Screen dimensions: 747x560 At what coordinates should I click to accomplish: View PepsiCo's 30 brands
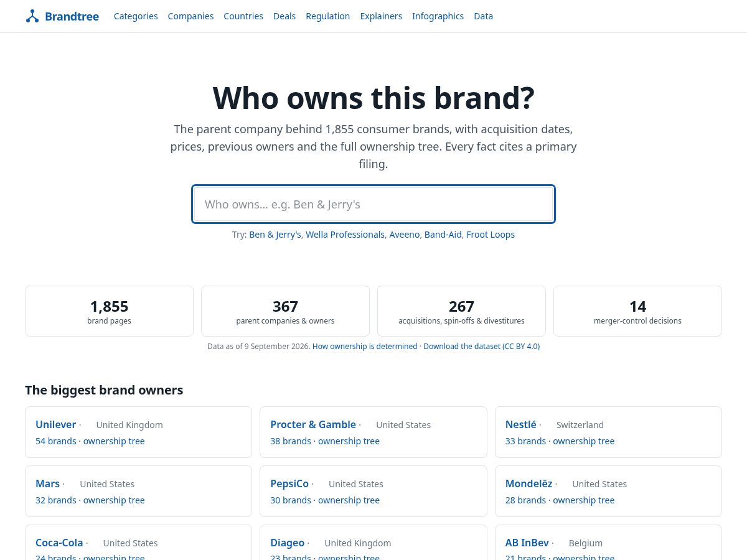tap(291, 500)
